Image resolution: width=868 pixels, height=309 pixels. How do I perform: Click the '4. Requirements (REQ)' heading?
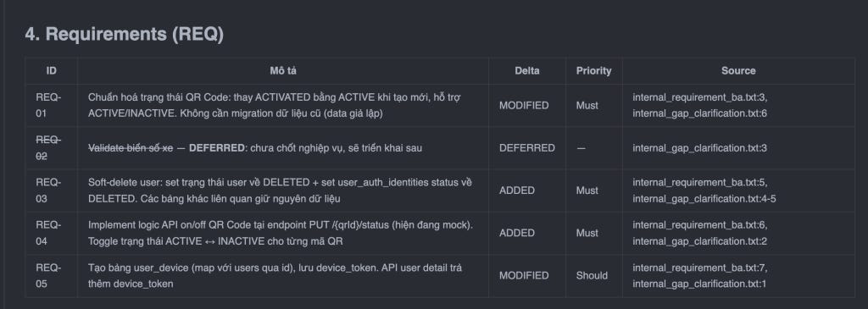click(124, 34)
